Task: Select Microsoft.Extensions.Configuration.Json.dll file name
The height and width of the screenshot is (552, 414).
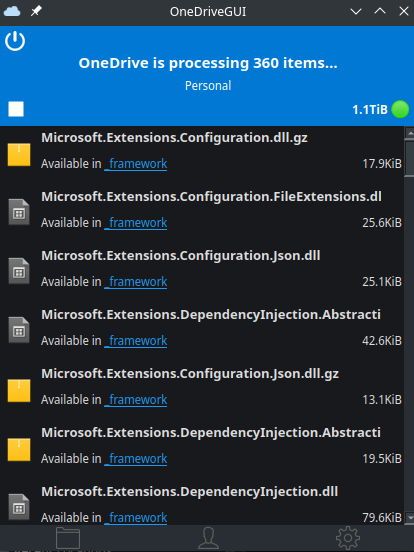Action: tap(181, 256)
